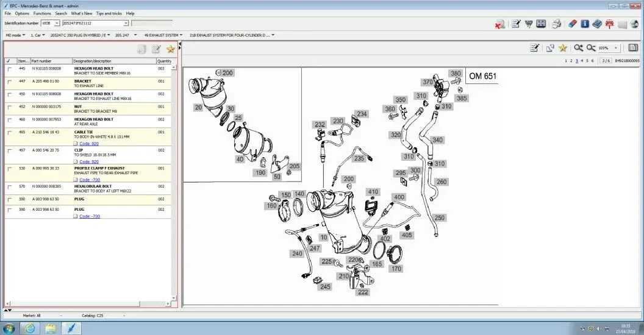Click the EPC app icon in the taskbar
Image resolution: width=644 pixels, height=335 pixels.
pos(71,328)
